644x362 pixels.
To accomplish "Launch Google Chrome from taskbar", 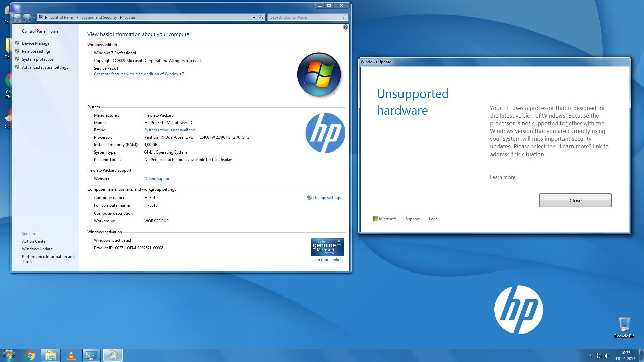I will click(30, 355).
